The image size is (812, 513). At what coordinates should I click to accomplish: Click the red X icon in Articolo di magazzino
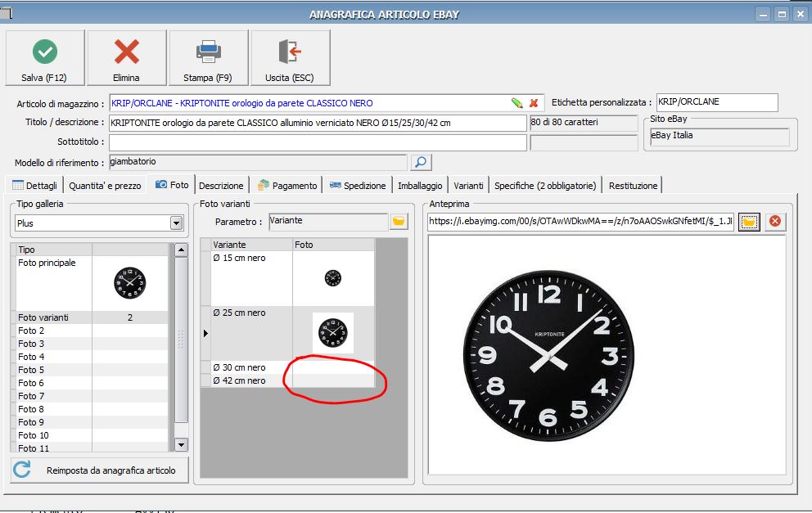534,103
